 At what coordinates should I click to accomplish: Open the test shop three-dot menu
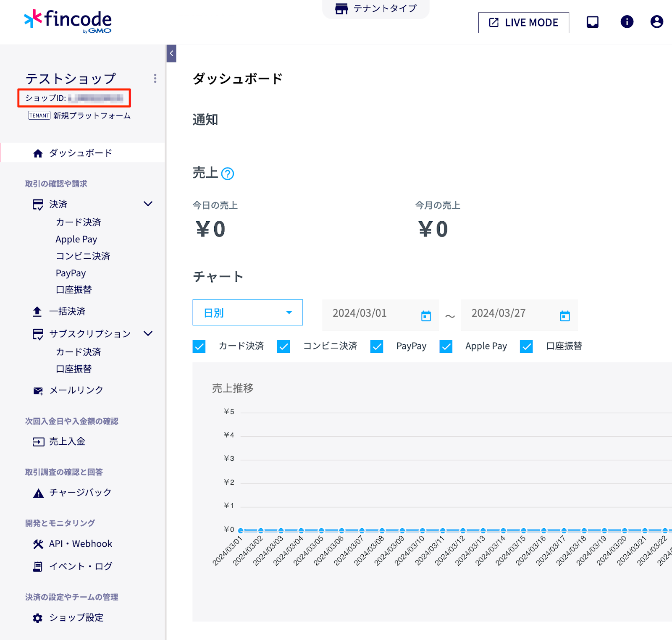(155, 79)
